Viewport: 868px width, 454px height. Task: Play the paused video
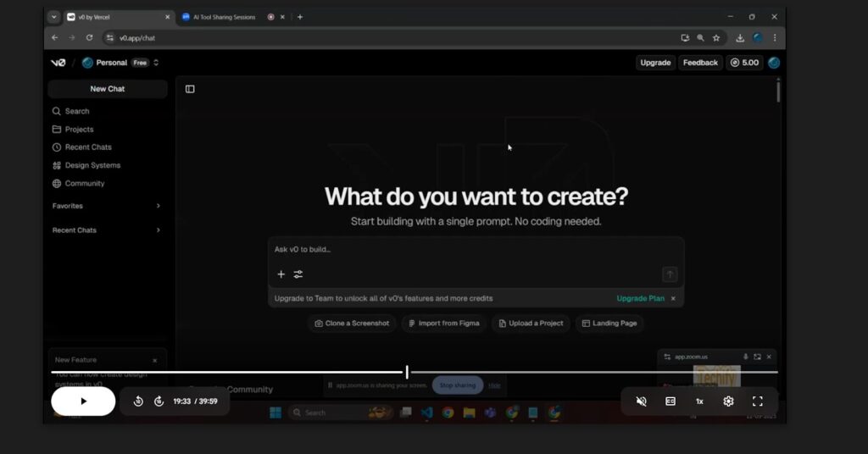(83, 401)
